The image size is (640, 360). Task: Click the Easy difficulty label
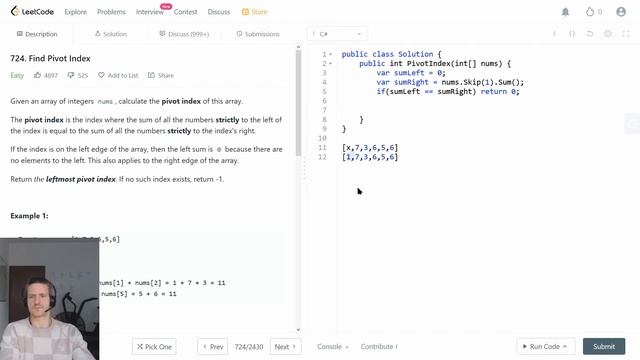coord(17,75)
